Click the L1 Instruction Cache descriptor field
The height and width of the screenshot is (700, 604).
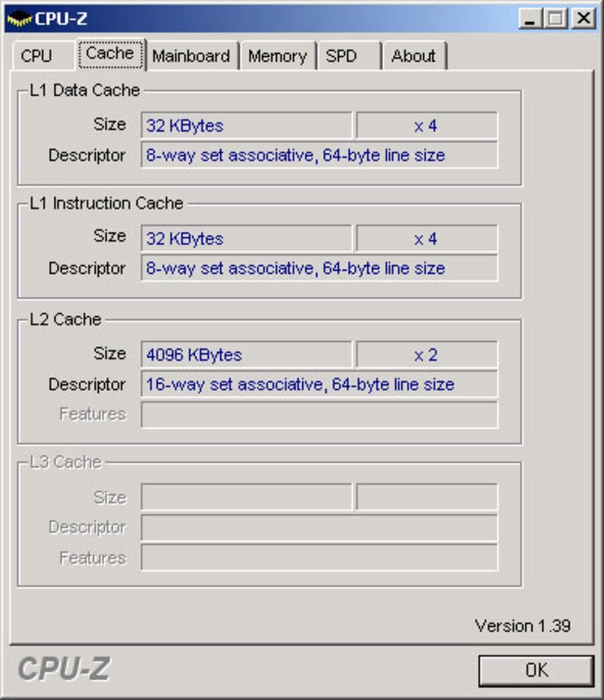pyautogui.click(x=319, y=268)
